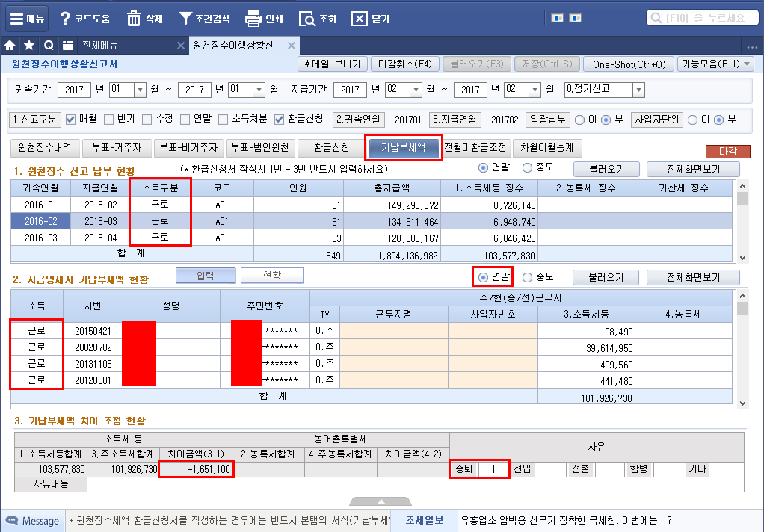Toggle the 매월 checkbox
Screen dimensions: 764x532
coord(71,120)
